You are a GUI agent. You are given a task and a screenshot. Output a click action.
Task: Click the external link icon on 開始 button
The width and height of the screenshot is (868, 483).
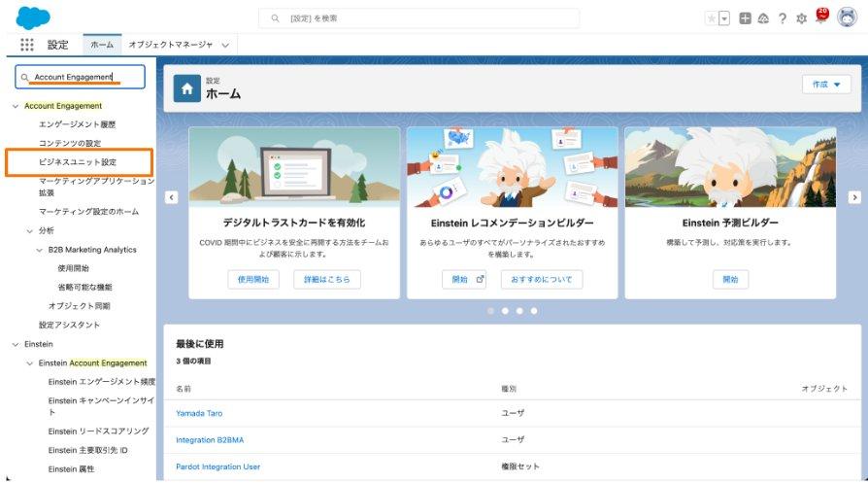(x=480, y=279)
